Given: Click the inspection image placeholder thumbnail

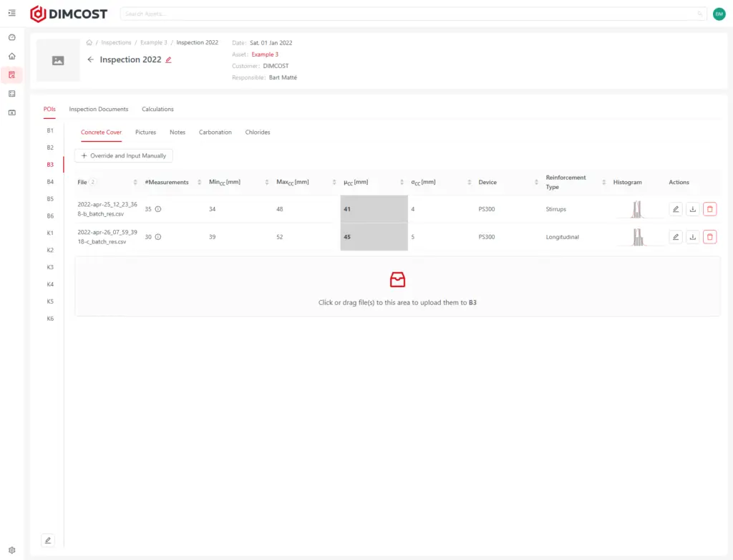Looking at the screenshot, I should [x=58, y=60].
